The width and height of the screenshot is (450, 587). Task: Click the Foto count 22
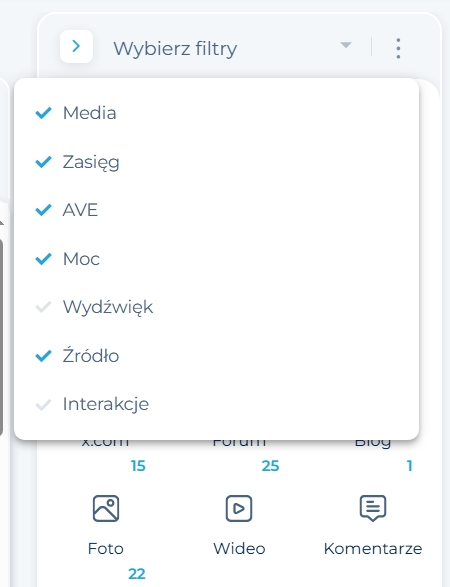pos(137,574)
